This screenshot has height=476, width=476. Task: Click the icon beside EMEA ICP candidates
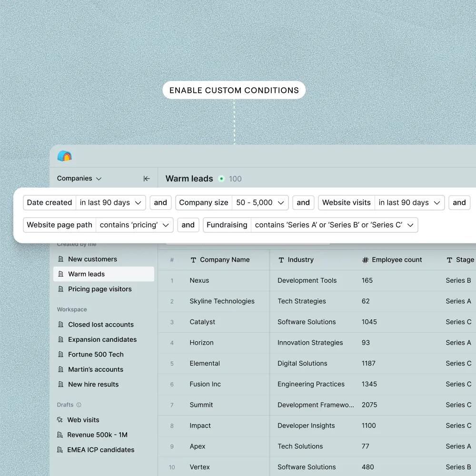[x=60, y=450]
